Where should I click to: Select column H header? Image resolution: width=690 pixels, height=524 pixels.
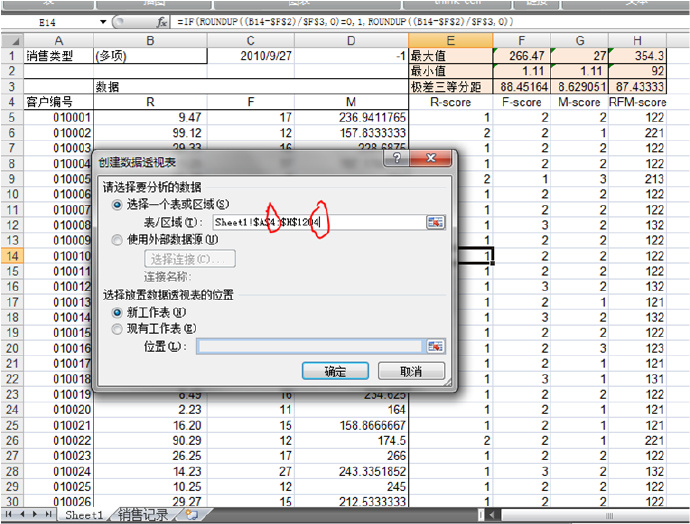pos(637,41)
